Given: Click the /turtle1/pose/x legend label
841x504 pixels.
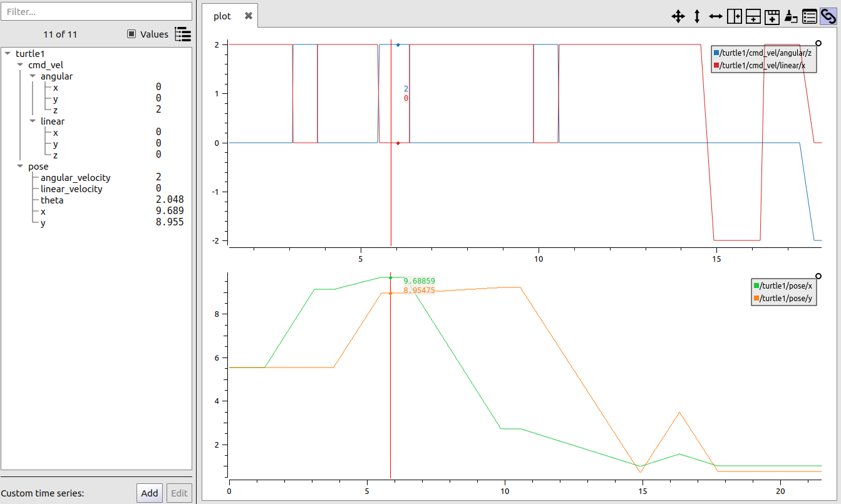Looking at the screenshot, I should 786,286.
